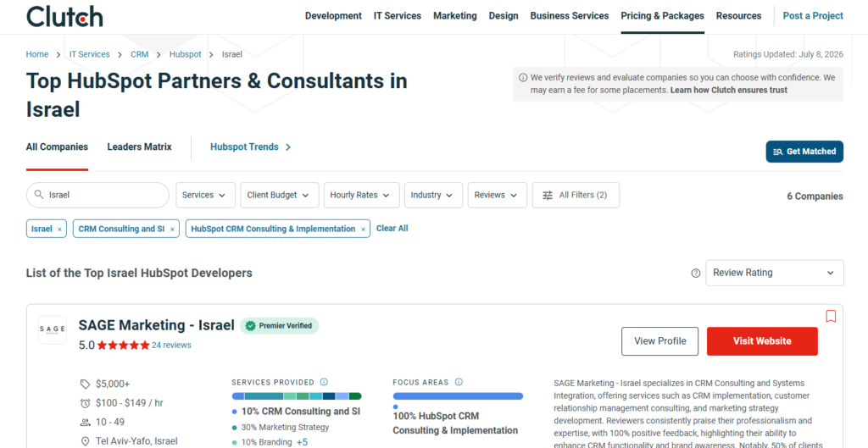Viewport: 868px width, 448px height.
Task: Click the 100% HubSpot CRM Consulting & Implementation text
Action: [455, 423]
